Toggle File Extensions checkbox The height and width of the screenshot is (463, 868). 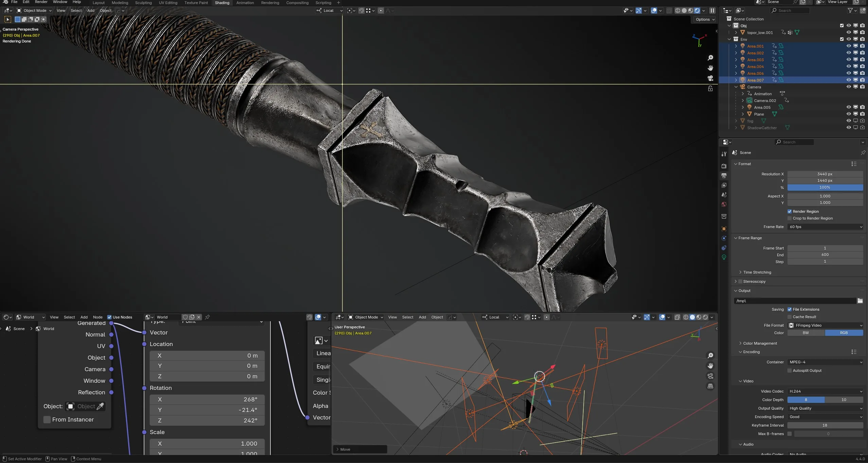[x=790, y=309]
